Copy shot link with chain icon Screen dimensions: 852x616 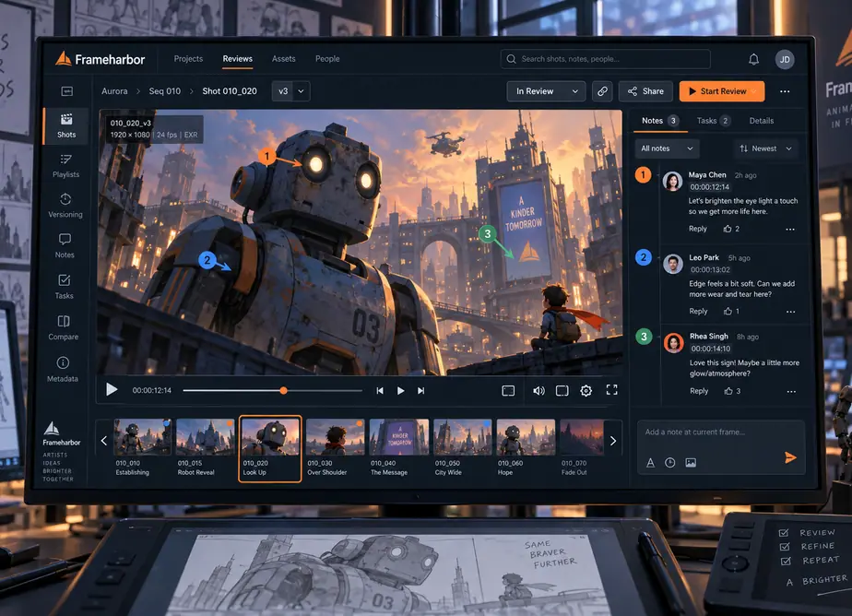[603, 91]
